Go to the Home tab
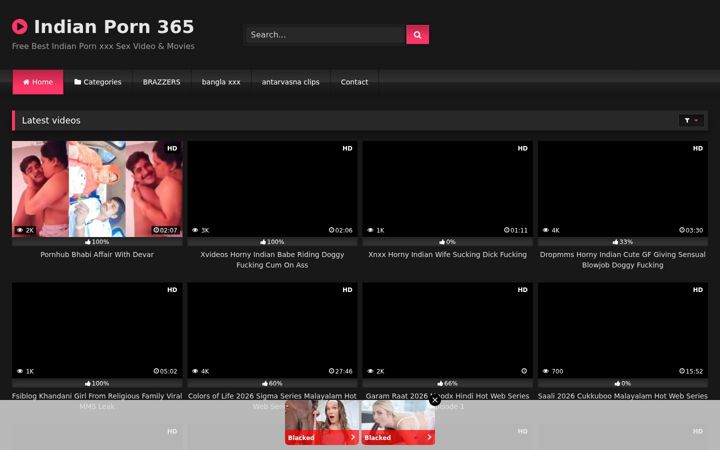 38,82
